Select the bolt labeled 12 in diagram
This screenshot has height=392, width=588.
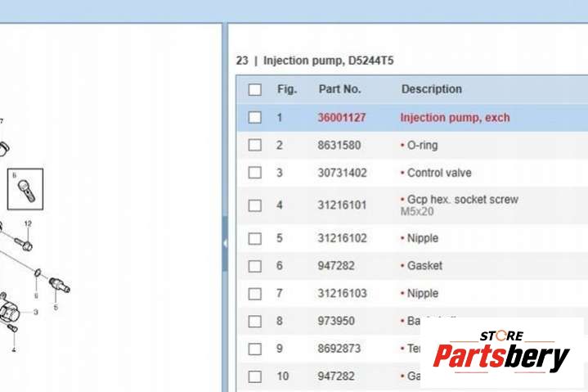pos(25,242)
